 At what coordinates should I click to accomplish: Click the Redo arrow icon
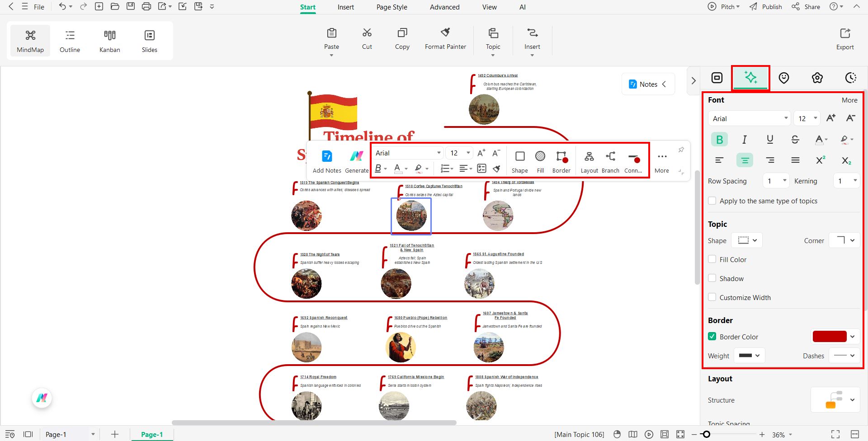[x=83, y=7]
